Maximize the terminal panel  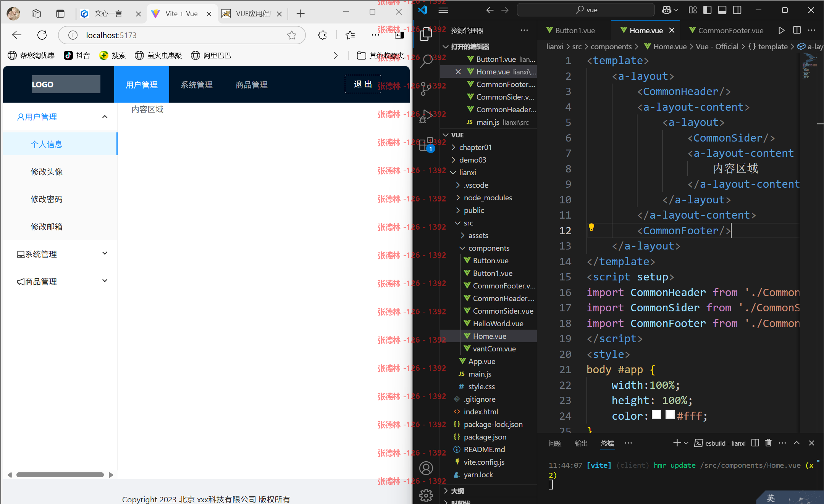point(797,443)
